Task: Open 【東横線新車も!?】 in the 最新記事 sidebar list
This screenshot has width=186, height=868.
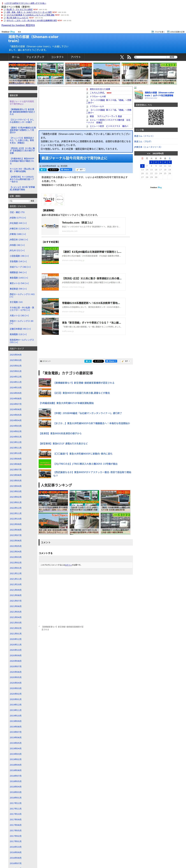Action: (x=22, y=112)
